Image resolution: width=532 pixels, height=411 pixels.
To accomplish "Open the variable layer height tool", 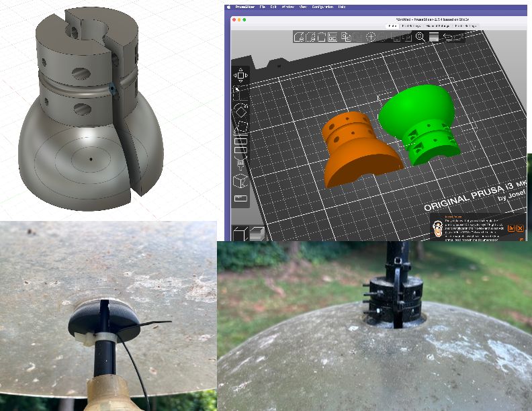I will [434, 37].
